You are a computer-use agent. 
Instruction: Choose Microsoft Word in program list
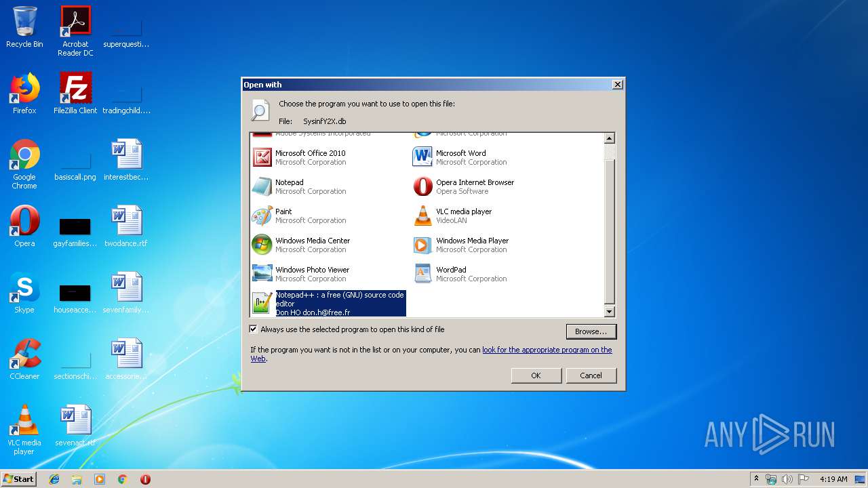460,157
